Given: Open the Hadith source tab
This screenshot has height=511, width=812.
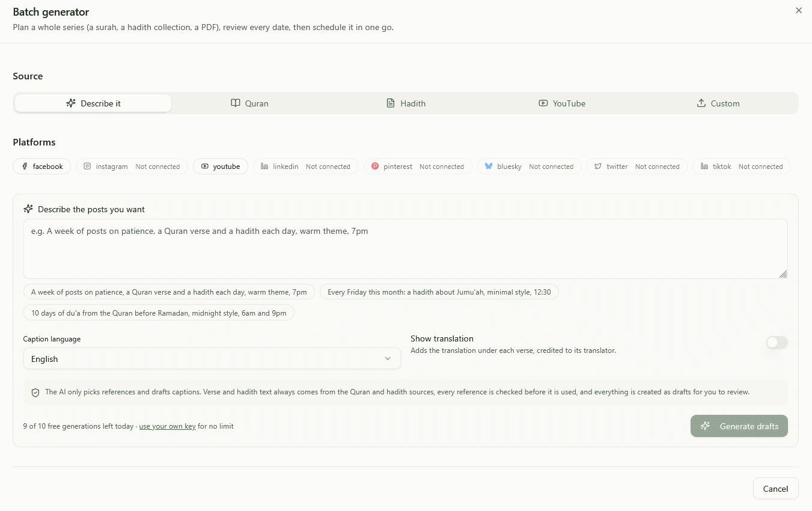Looking at the screenshot, I should pos(406,103).
